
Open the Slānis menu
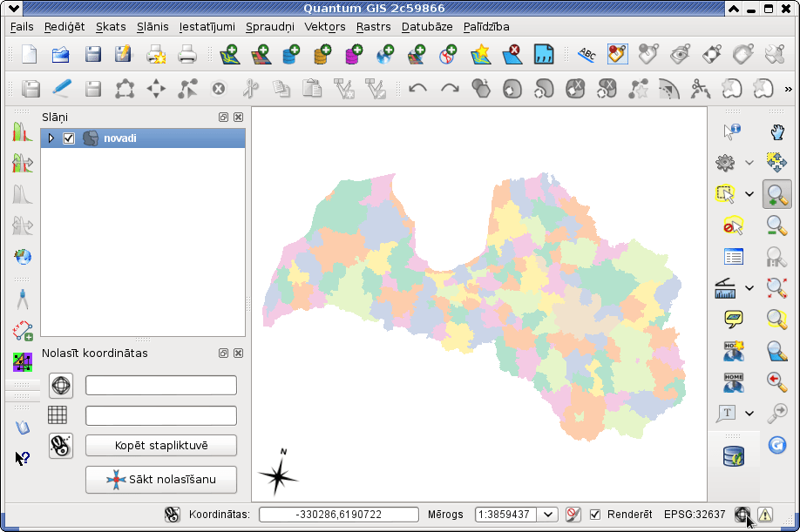(x=153, y=26)
